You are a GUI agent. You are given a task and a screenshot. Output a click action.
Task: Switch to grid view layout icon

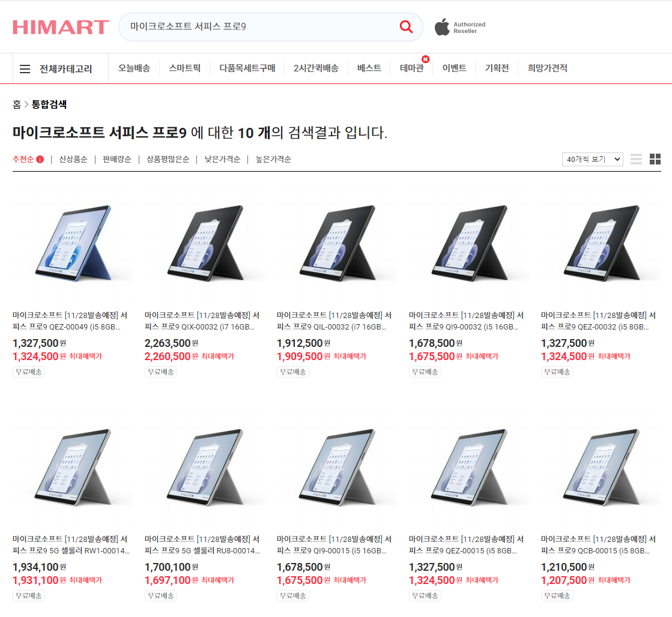pyautogui.click(x=655, y=159)
